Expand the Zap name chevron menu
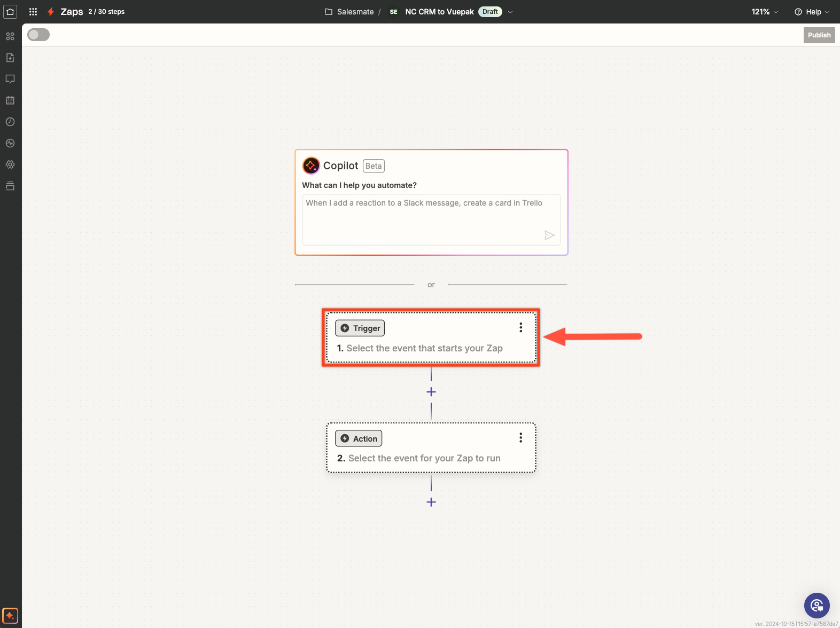 coord(510,12)
